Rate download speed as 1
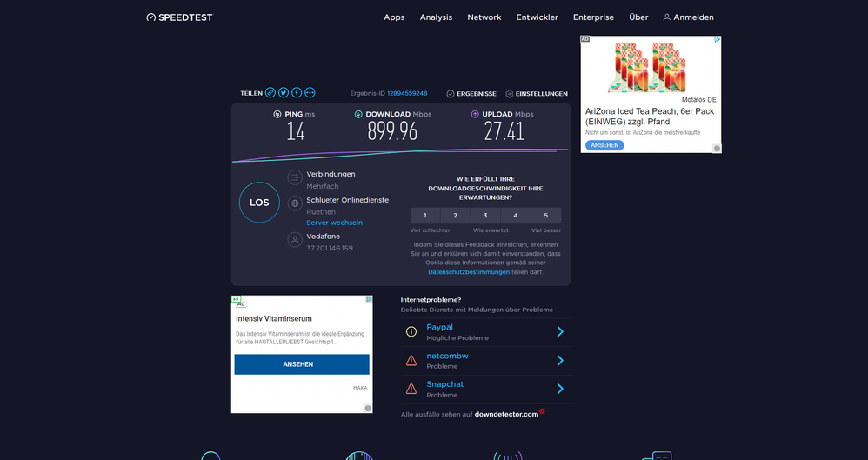This screenshot has width=868, height=460. tap(425, 216)
